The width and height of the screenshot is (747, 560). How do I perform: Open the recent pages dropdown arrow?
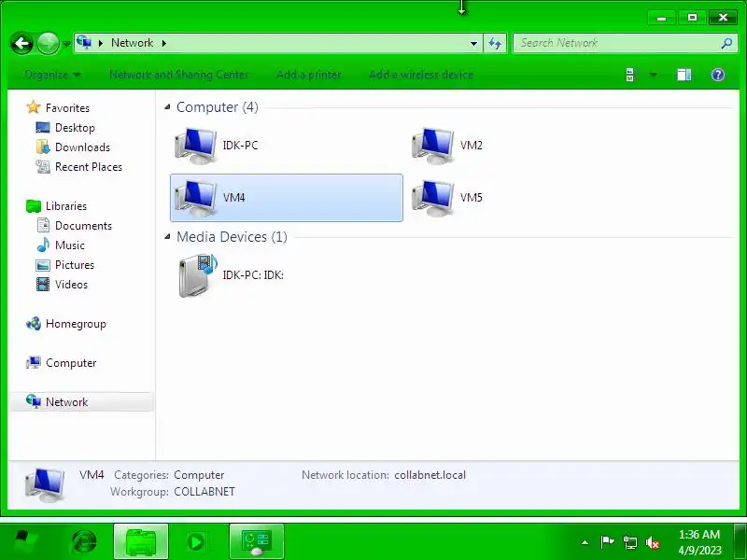pyautogui.click(x=66, y=44)
